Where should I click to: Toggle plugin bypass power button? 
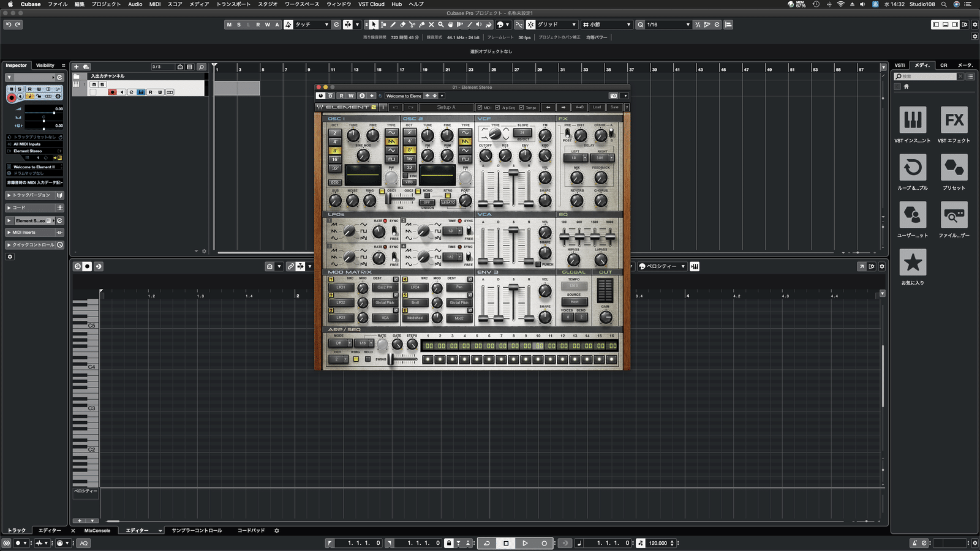320,96
